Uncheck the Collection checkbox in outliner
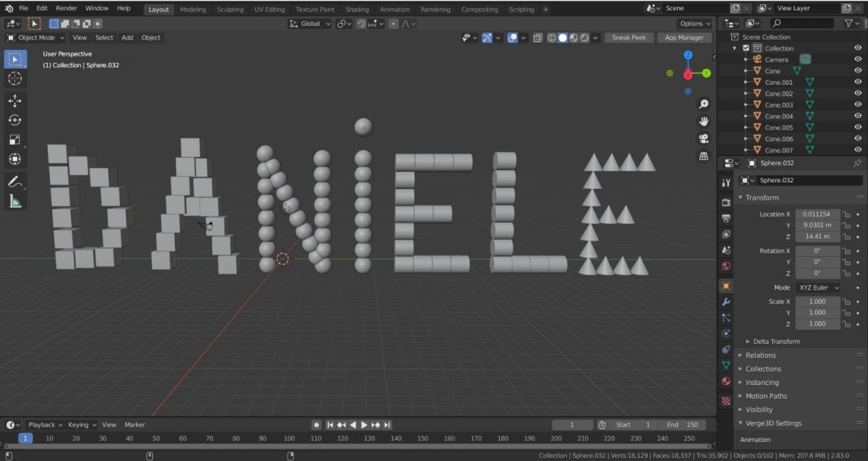The height and width of the screenshot is (461, 868). point(746,48)
